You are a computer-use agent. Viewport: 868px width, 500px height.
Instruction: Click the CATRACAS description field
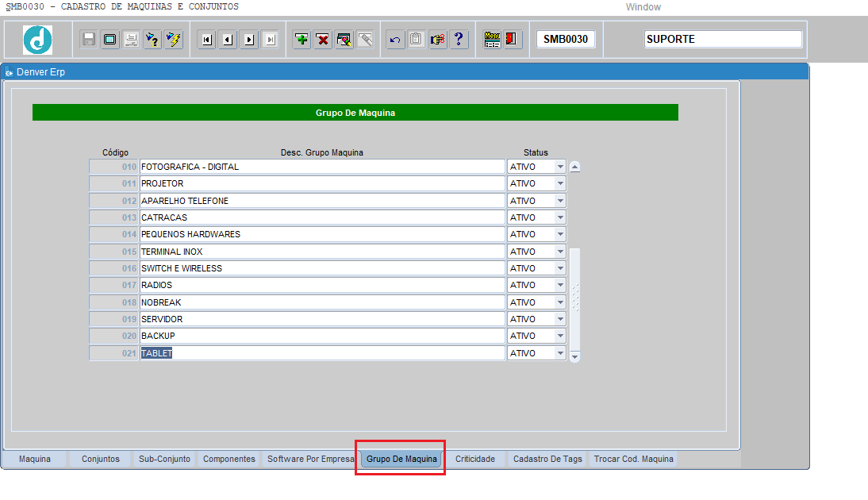point(322,217)
